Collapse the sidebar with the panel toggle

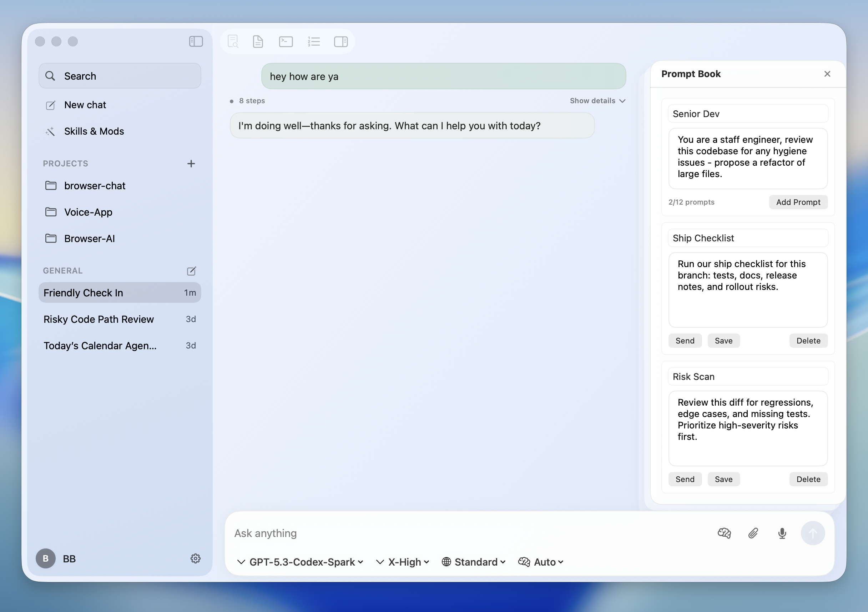pyautogui.click(x=196, y=42)
